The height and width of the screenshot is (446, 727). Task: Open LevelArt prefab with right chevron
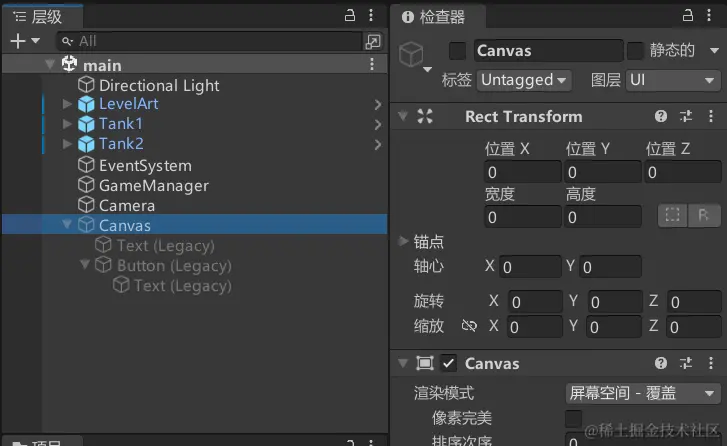click(x=378, y=105)
